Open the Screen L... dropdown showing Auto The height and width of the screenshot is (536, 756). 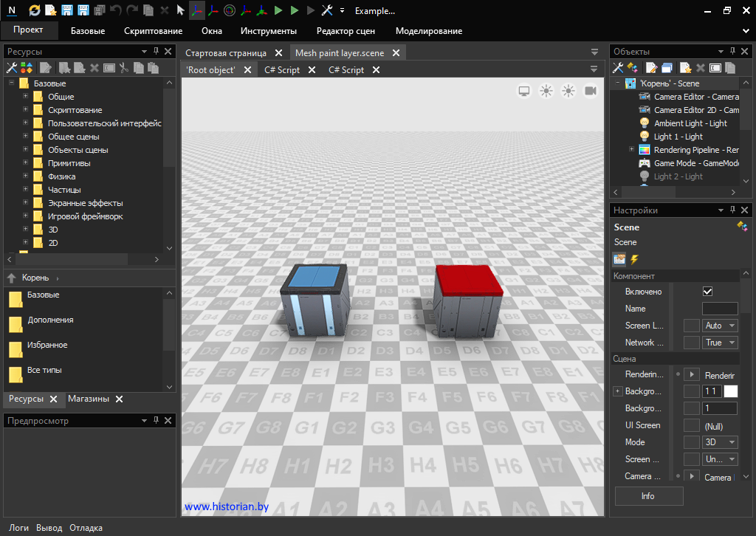point(721,326)
